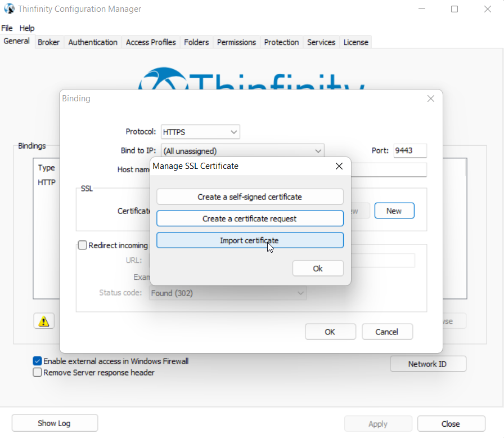504x438 pixels.
Task: Click Cancel in the Binding dialog
Action: click(x=387, y=332)
